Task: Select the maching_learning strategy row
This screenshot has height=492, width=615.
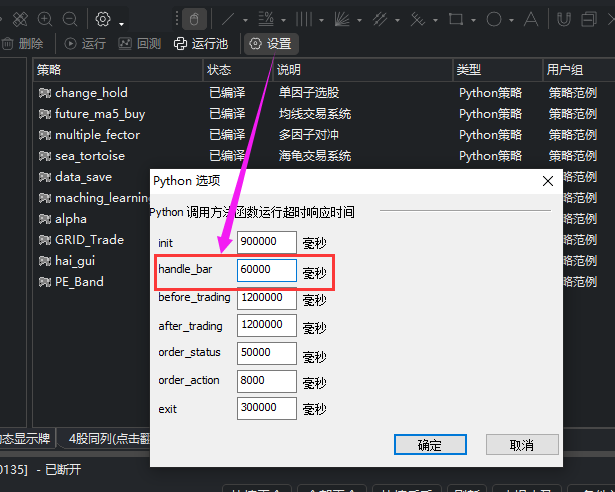Action: [x=92, y=198]
